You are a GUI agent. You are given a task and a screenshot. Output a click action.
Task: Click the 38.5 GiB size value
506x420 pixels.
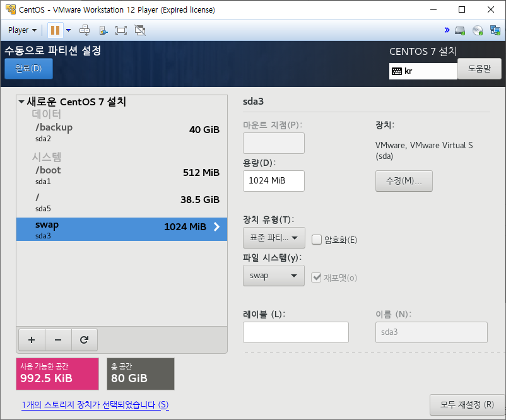coord(200,200)
